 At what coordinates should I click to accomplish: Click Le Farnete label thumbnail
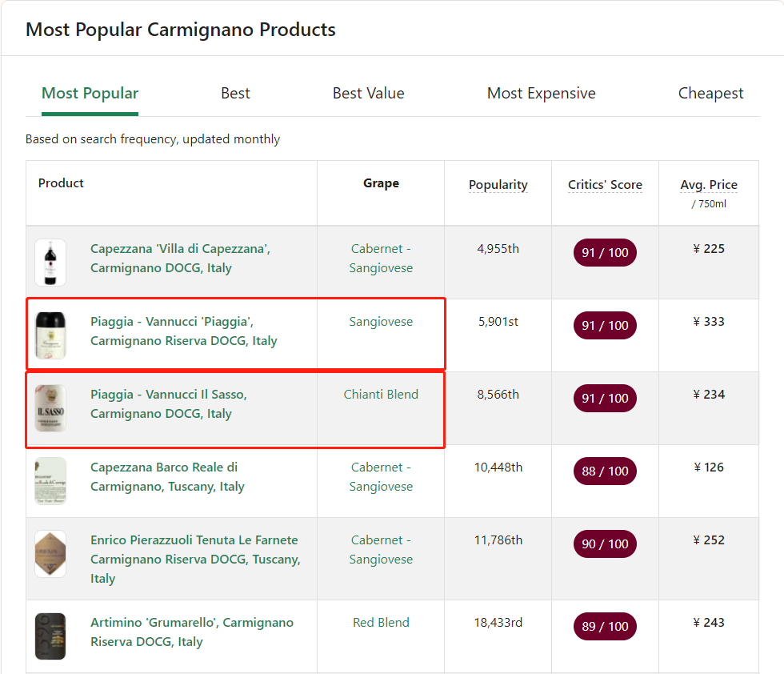pyautogui.click(x=50, y=554)
